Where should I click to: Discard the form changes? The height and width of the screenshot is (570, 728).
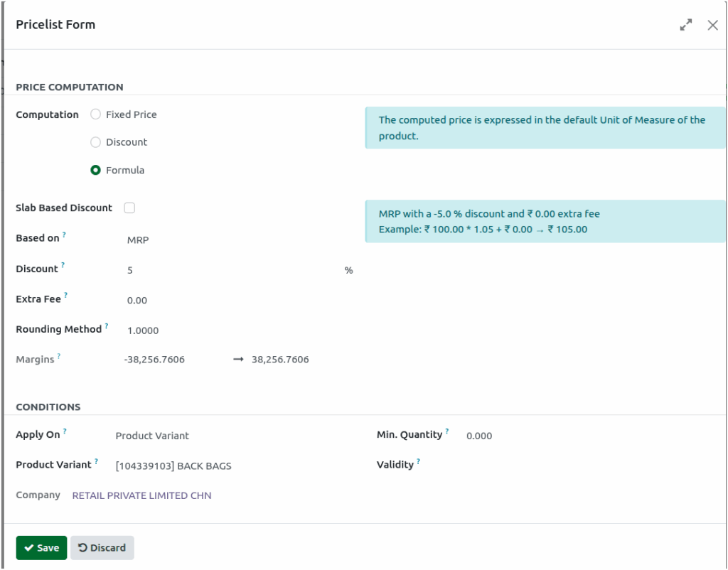102,547
